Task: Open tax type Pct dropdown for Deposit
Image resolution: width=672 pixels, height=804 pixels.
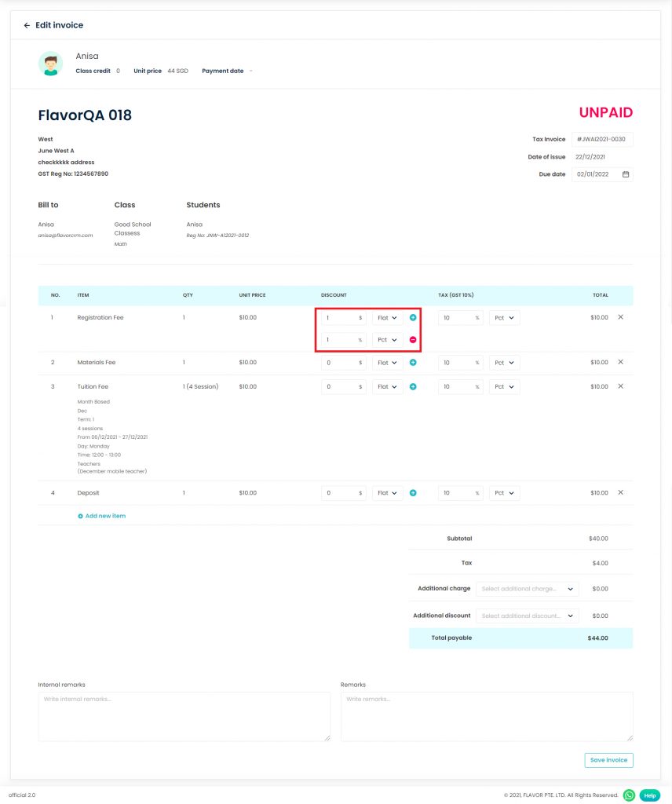Action: pyautogui.click(x=504, y=493)
